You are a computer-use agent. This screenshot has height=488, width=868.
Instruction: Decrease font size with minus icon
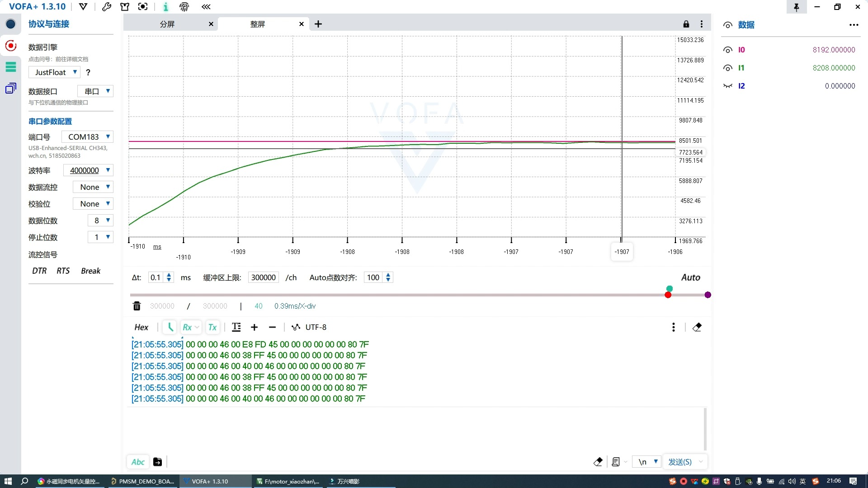pyautogui.click(x=272, y=327)
